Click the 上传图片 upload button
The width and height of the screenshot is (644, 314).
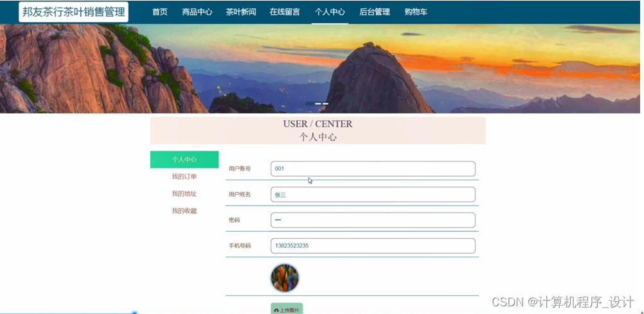[x=287, y=309]
